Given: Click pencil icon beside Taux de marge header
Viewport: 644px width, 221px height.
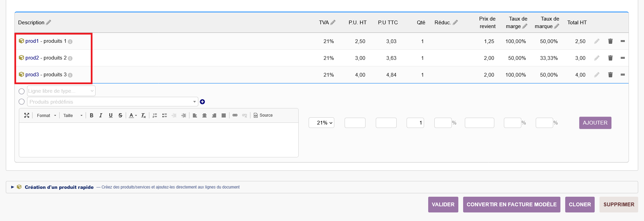Looking at the screenshot, I should tap(525, 26).
